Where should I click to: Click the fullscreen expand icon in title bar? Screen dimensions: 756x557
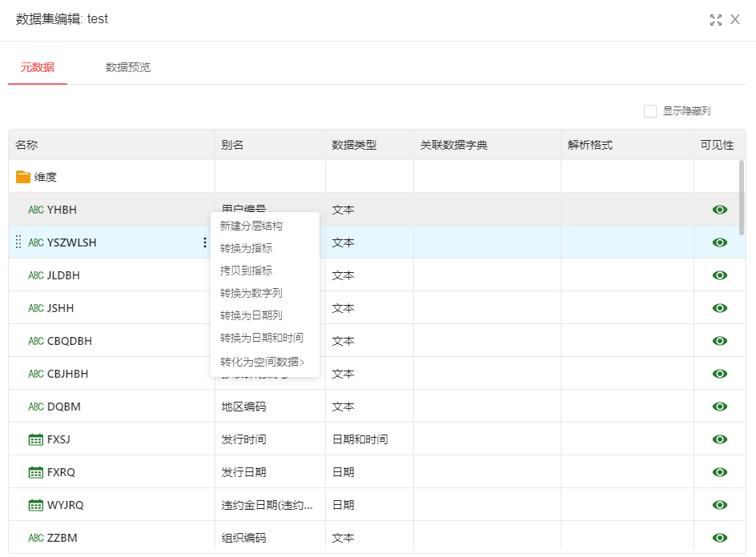click(715, 20)
